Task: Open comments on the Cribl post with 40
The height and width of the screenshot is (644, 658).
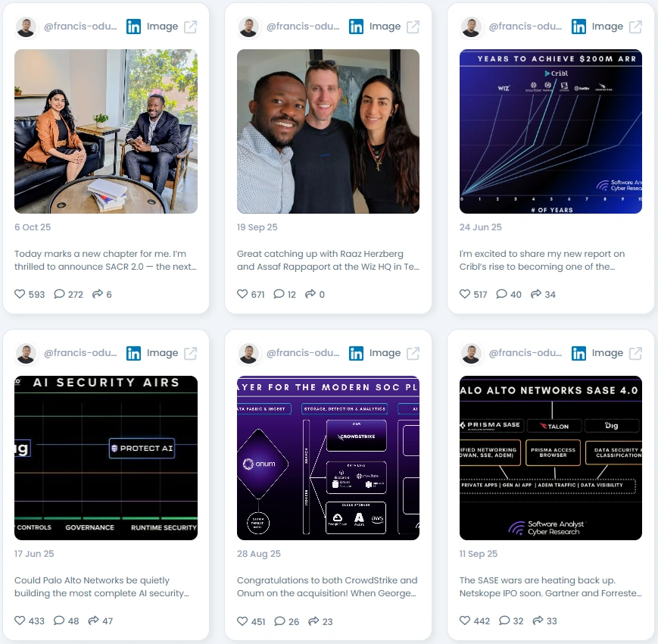Action: click(x=501, y=294)
